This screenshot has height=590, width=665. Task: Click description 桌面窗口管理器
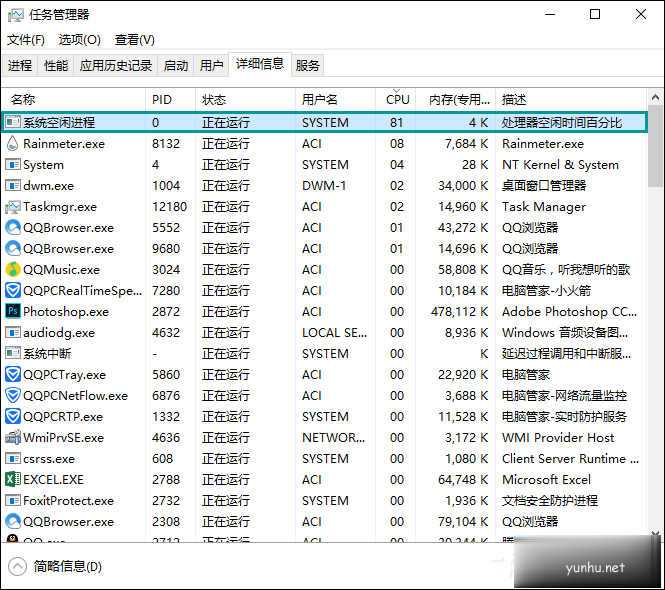coord(544,186)
